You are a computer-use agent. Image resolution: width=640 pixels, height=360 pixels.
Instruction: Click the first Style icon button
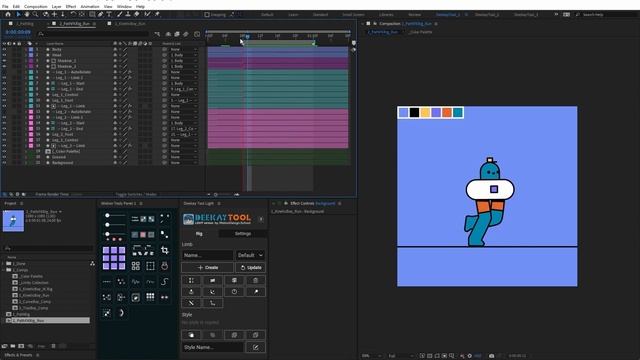[191, 335]
